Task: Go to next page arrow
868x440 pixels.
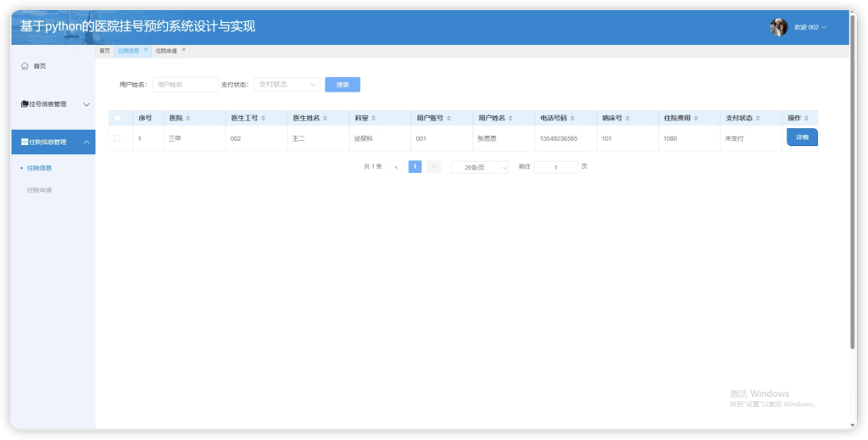Action: click(433, 167)
